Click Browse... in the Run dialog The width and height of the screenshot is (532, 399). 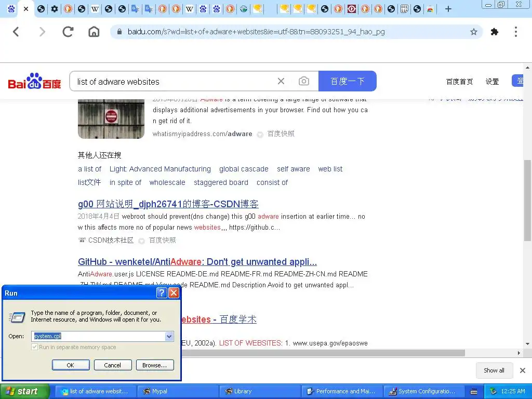(155, 365)
